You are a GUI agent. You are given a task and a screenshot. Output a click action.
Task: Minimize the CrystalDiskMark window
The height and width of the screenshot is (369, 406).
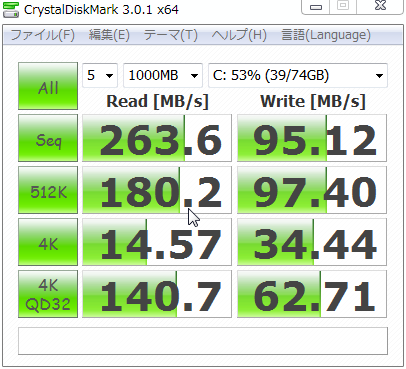click(316, 7)
